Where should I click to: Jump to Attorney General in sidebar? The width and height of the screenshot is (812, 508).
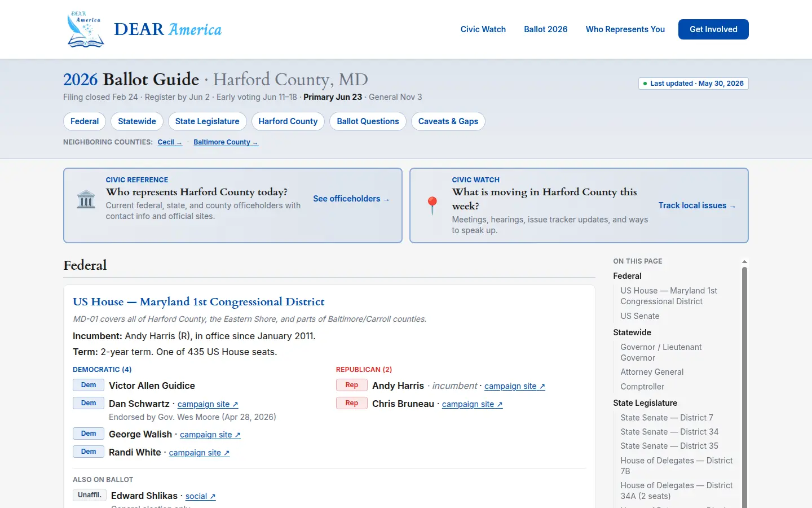click(x=652, y=372)
